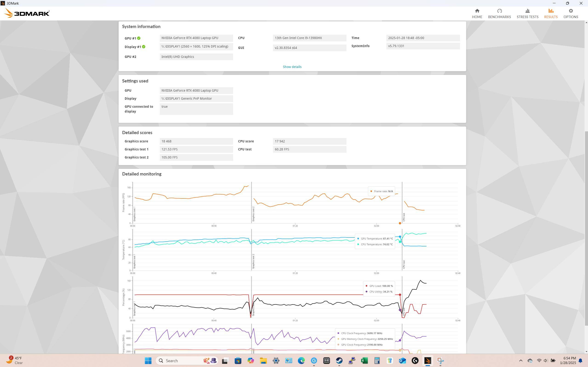Expand system info with Show details
The height and width of the screenshot is (367, 588).
292,67
